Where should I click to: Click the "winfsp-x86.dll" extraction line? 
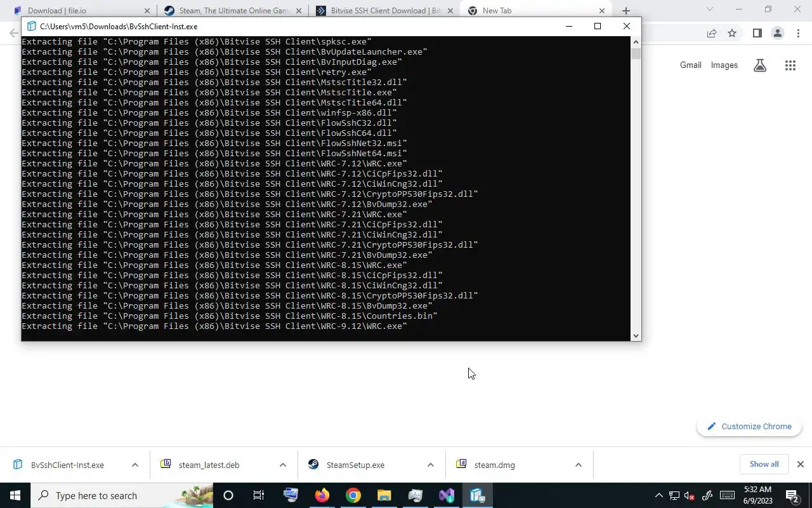209,113
